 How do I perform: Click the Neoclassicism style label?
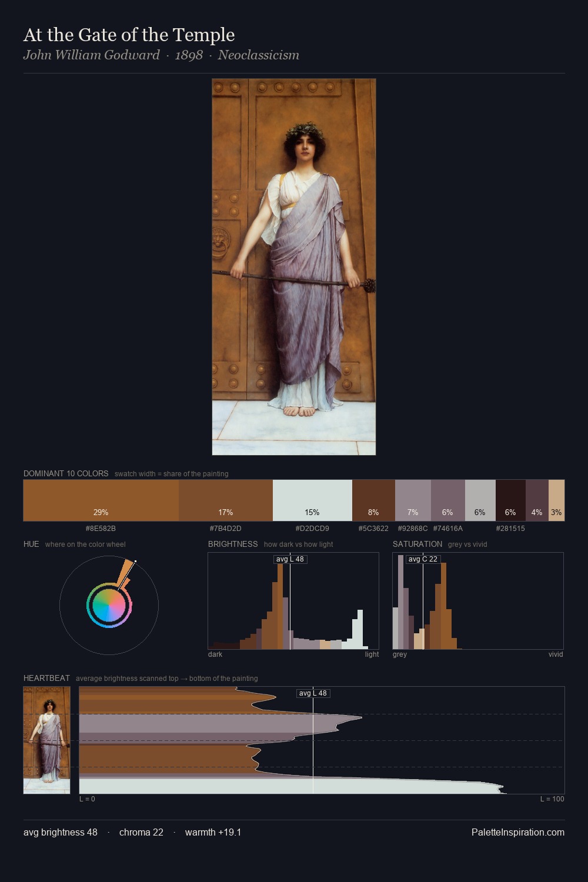259,55
